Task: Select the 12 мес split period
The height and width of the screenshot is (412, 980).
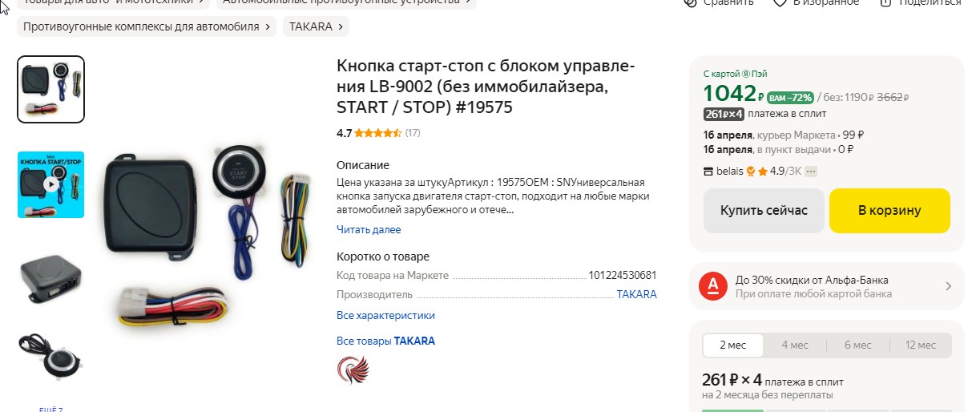Action: 921,345
